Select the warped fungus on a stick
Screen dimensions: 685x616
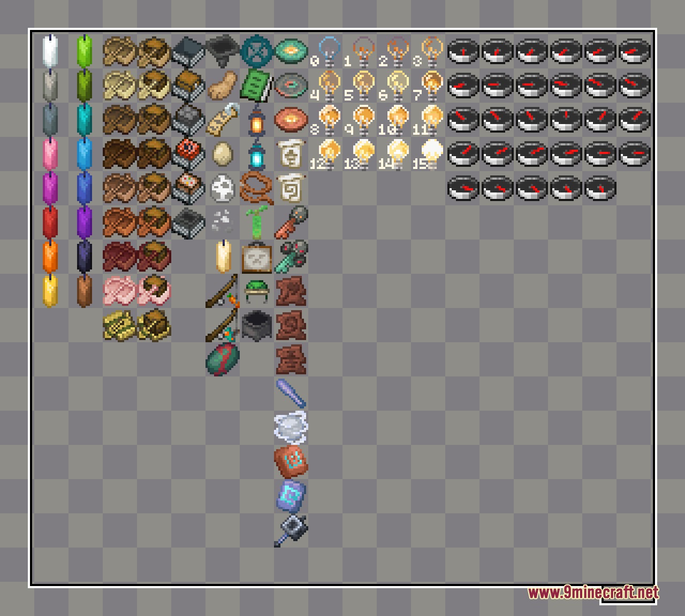pos(223,324)
